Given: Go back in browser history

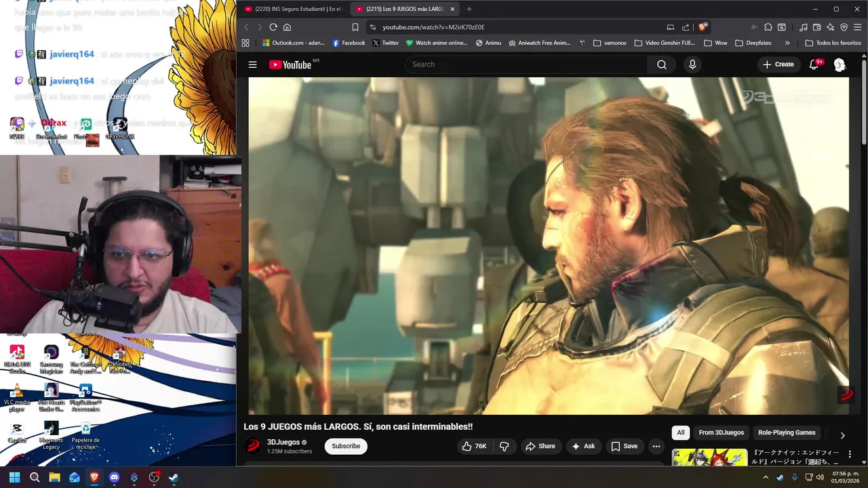Looking at the screenshot, I should pyautogui.click(x=246, y=27).
